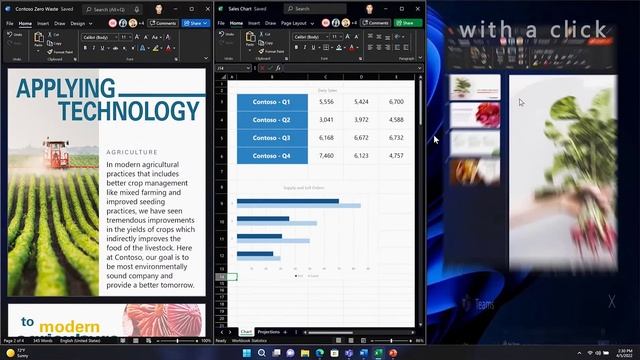Toggle Italic in the Word ribbon
The height and width of the screenshot is (360, 640).
(x=93, y=48)
